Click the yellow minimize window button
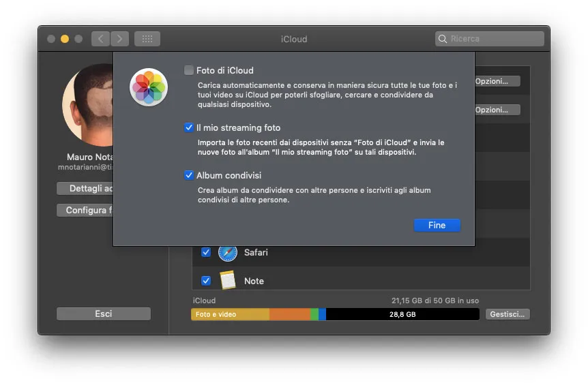This screenshot has height=385, width=588. pyautogui.click(x=65, y=39)
